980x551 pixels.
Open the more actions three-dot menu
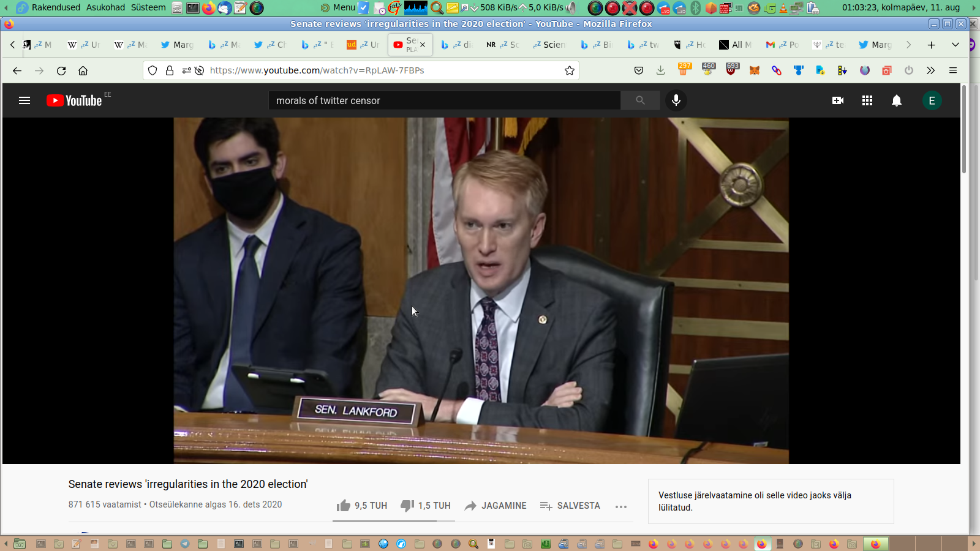point(621,506)
